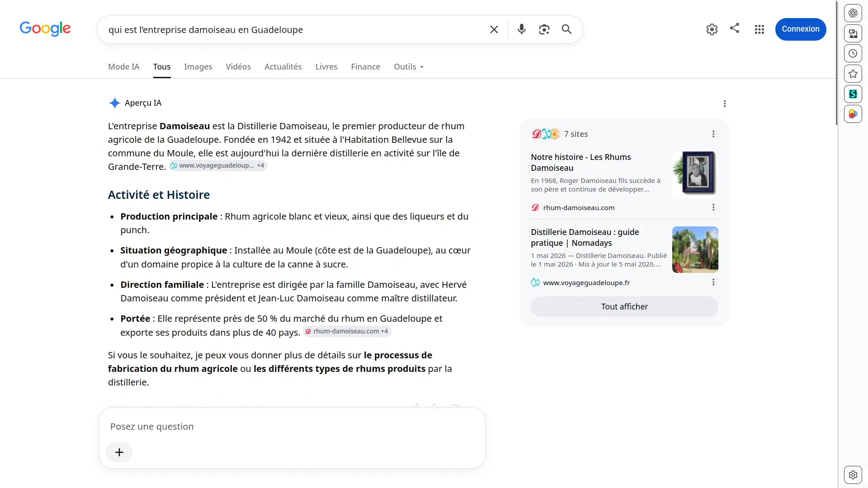Click the Direction familiale bold text
Screen dimensions: 868x488
coord(162,285)
